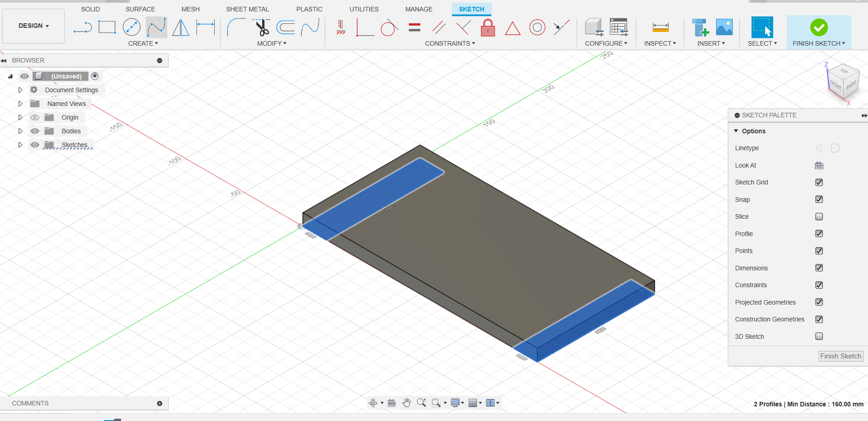Click the Look At icon in Sketch Palette
This screenshot has height=421, width=868.
[819, 165]
